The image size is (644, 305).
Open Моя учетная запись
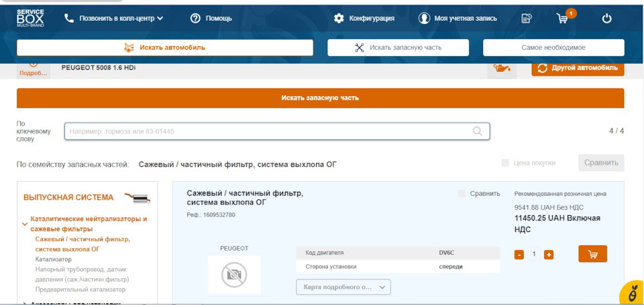click(x=466, y=19)
